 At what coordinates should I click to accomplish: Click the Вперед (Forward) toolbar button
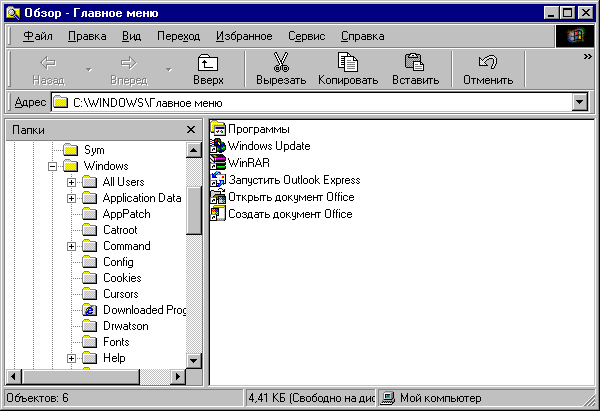click(x=129, y=69)
